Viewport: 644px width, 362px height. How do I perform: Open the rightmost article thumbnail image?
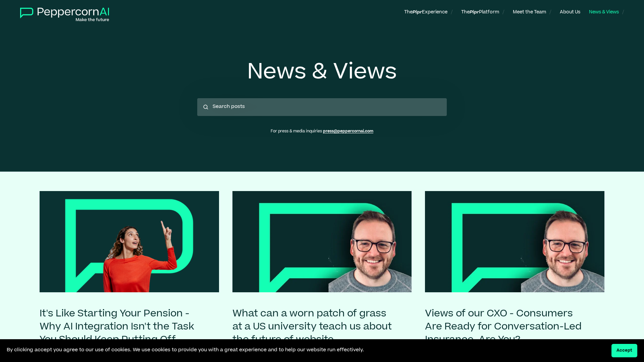514,241
